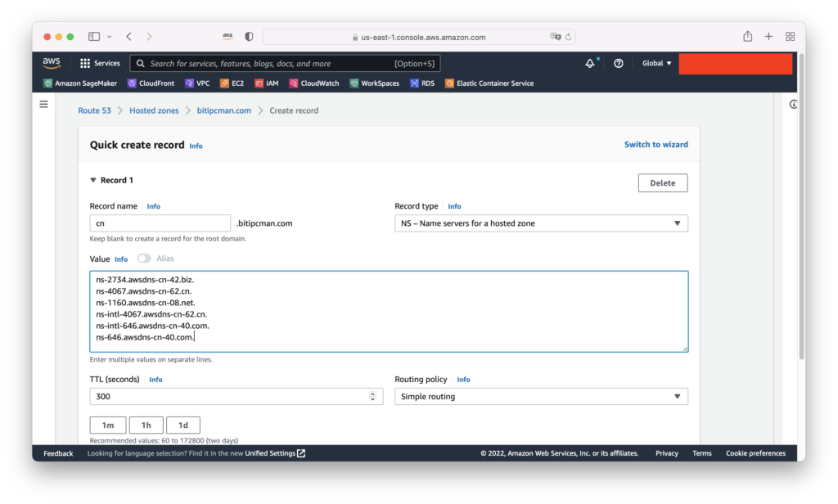Open Amazon SageMaker shortcut
Image resolution: width=838 pixels, height=504 pixels.
click(80, 83)
